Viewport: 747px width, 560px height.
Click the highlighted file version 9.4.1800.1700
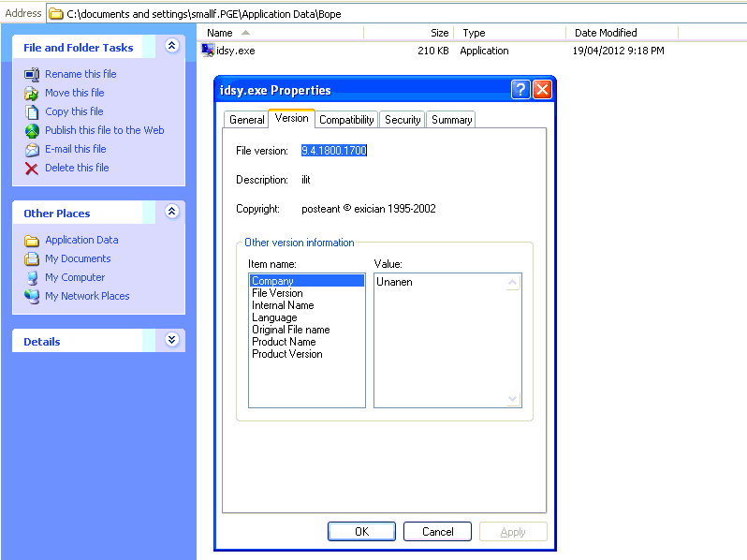pos(334,151)
